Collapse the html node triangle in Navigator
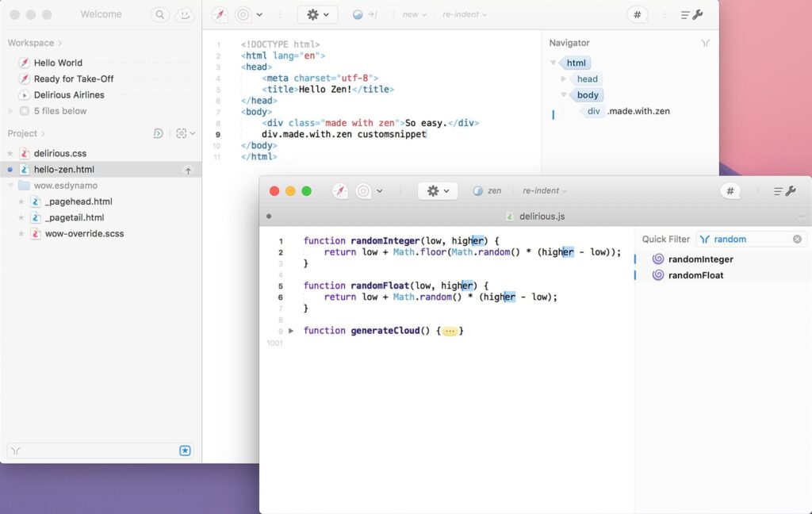Viewport: 812px width, 514px height. tap(553, 63)
